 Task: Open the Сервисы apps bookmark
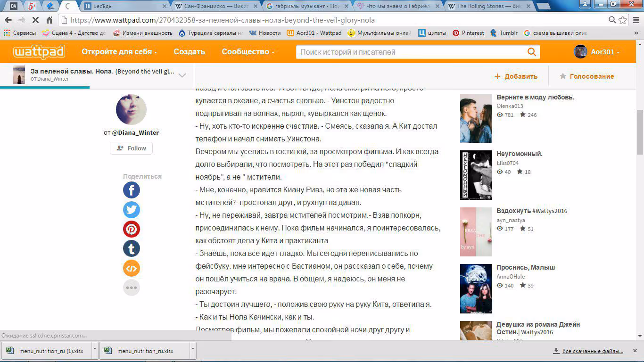pos(20,33)
